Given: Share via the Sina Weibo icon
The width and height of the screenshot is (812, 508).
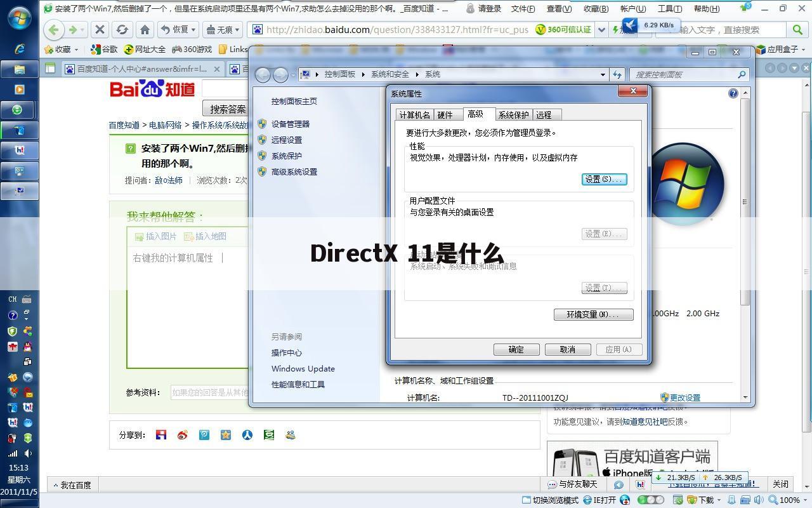Looking at the screenshot, I should tap(183, 435).
